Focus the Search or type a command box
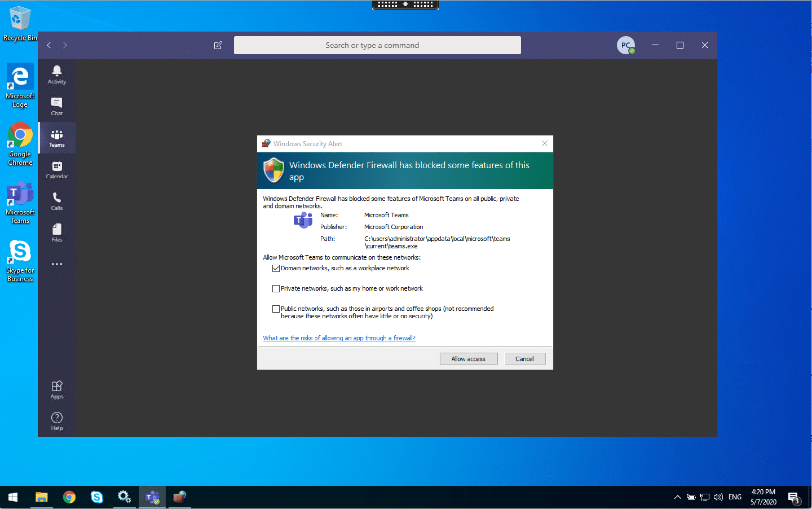This screenshot has height=509, width=812. point(377,45)
